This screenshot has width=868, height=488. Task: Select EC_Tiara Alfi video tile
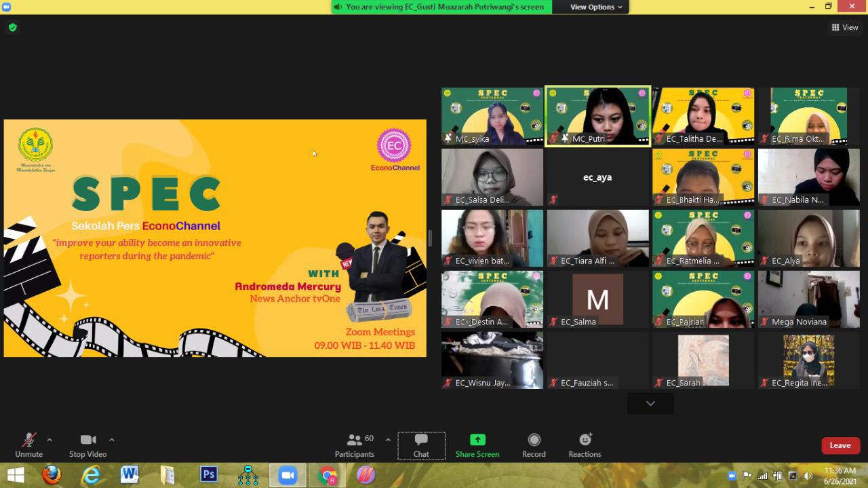coord(598,238)
